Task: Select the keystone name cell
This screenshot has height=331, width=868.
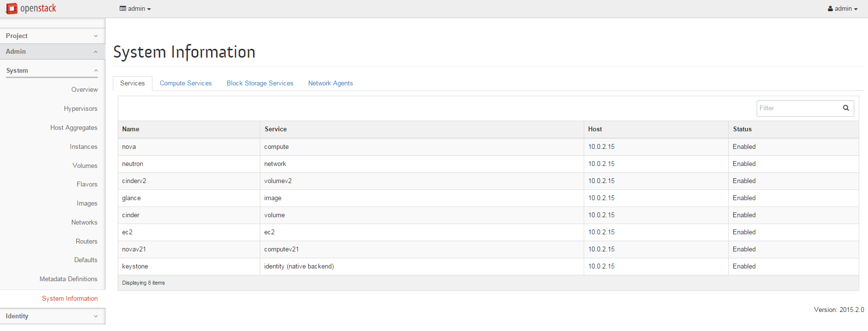Action: coord(189,266)
